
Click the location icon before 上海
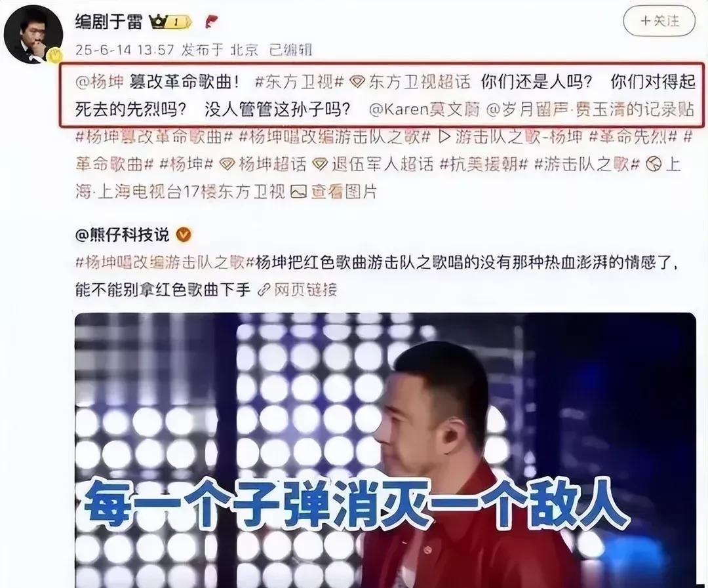click(x=654, y=165)
